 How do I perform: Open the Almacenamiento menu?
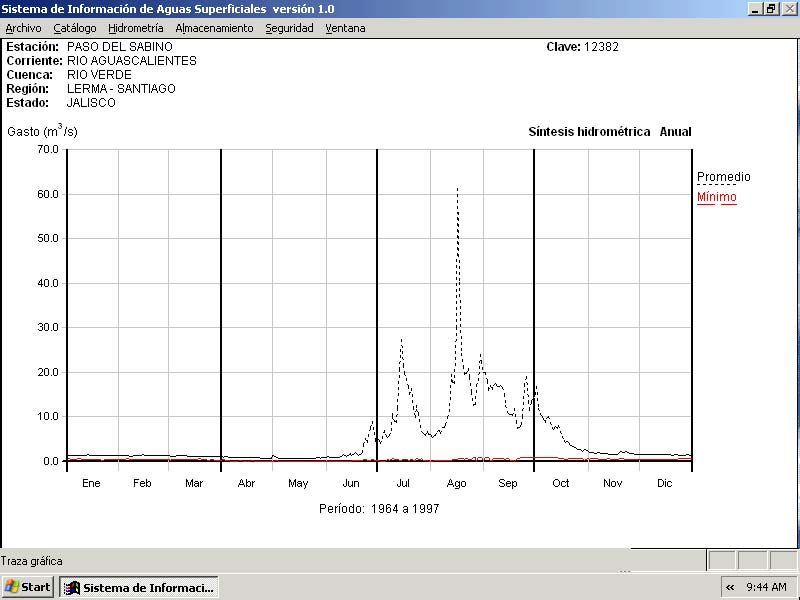(214, 28)
